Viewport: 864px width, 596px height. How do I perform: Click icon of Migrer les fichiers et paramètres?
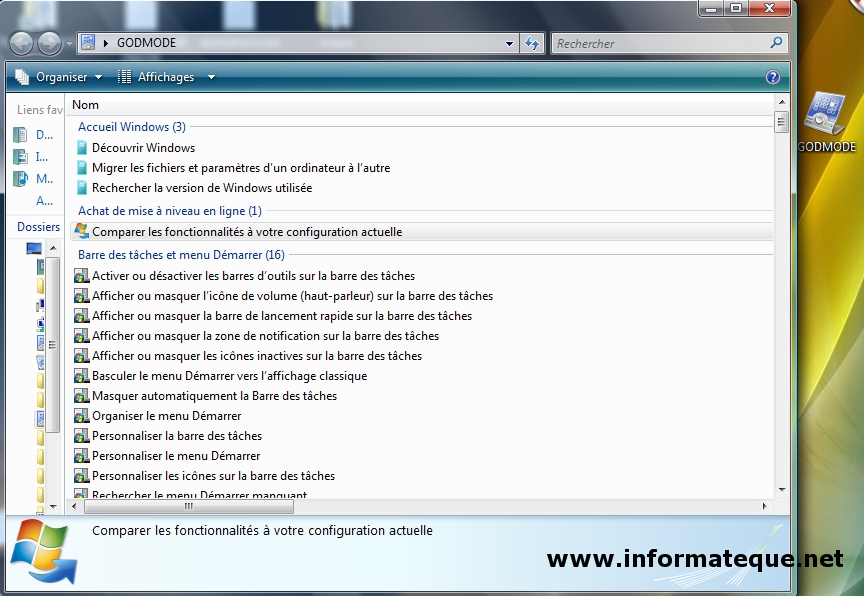(x=82, y=167)
